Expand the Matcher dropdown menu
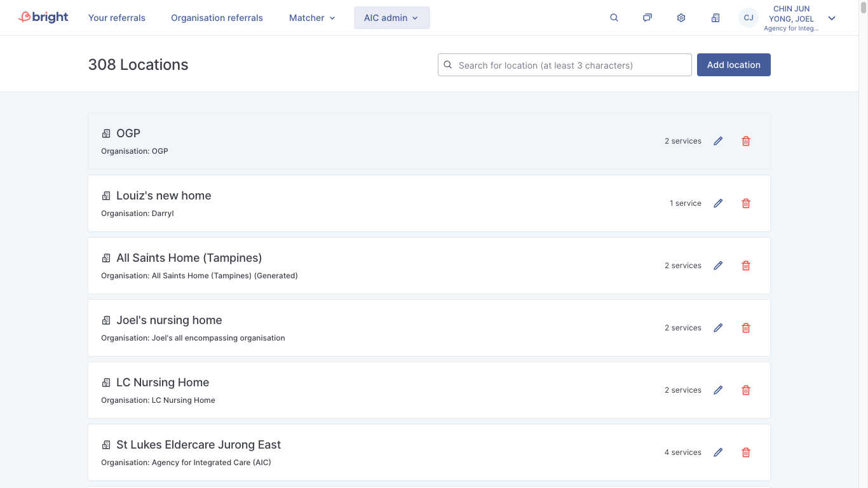The height and width of the screenshot is (488, 868). (x=312, y=18)
